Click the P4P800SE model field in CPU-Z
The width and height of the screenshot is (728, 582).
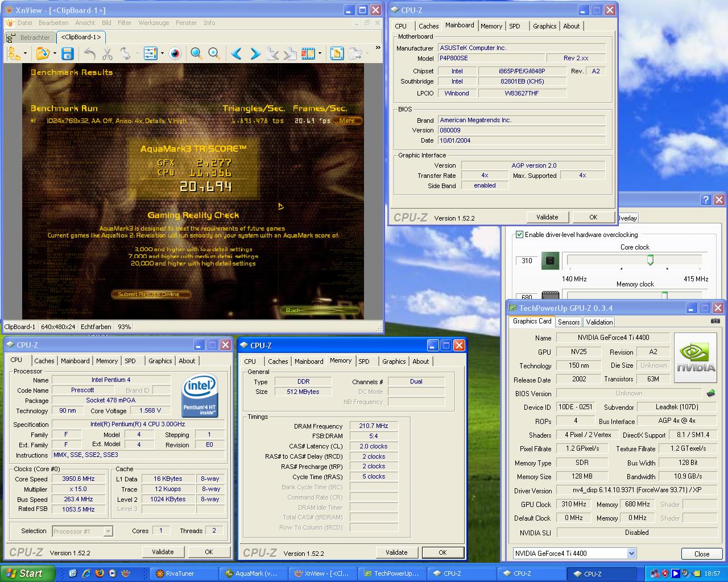(490, 59)
